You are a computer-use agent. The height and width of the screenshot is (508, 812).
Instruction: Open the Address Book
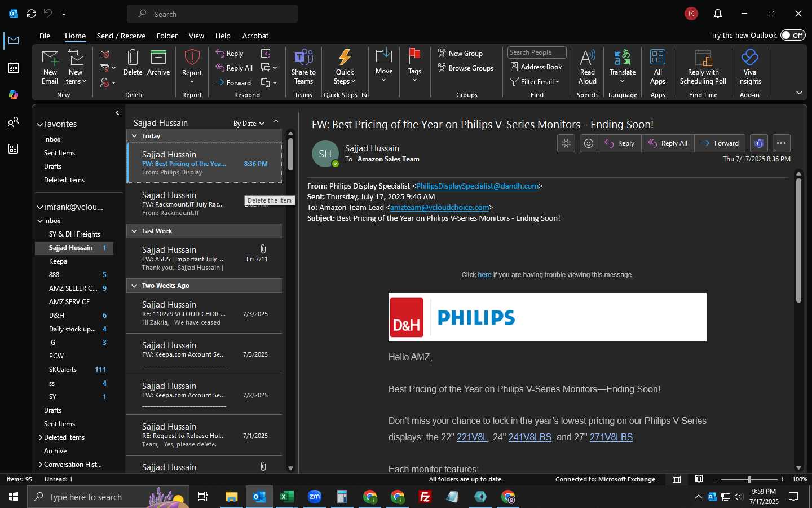coord(536,67)
